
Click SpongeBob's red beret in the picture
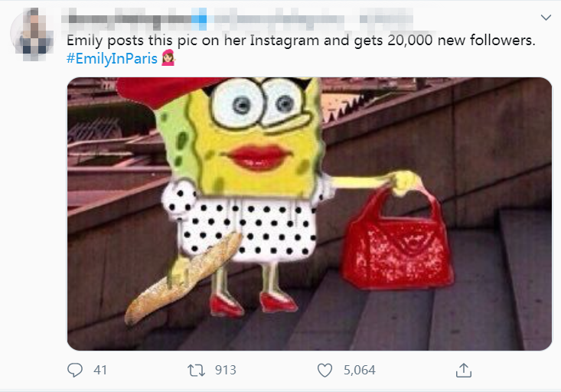163,92
